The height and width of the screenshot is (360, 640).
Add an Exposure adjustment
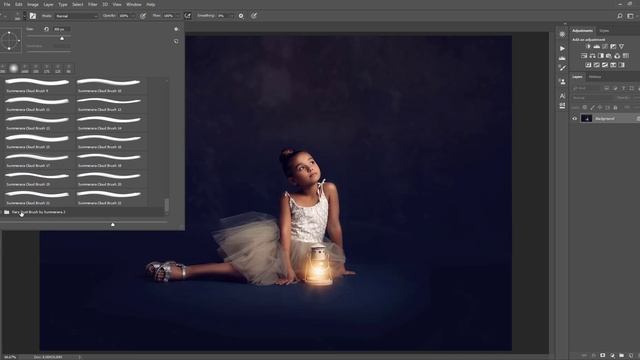point(613,47)
